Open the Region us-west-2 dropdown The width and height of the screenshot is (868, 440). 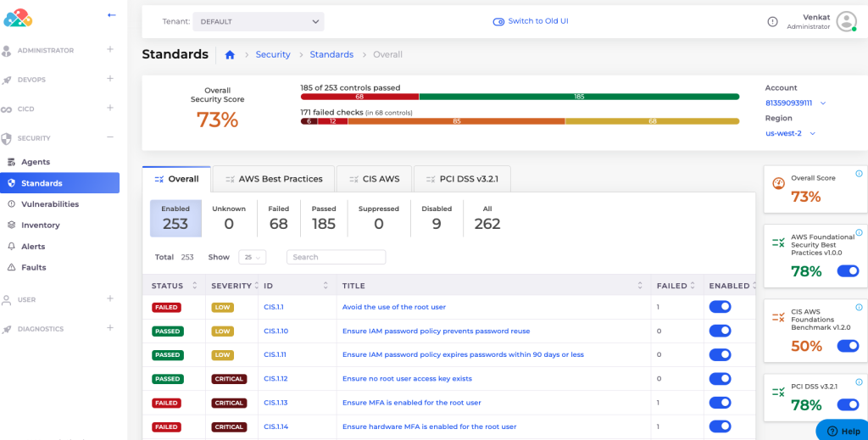791,133
